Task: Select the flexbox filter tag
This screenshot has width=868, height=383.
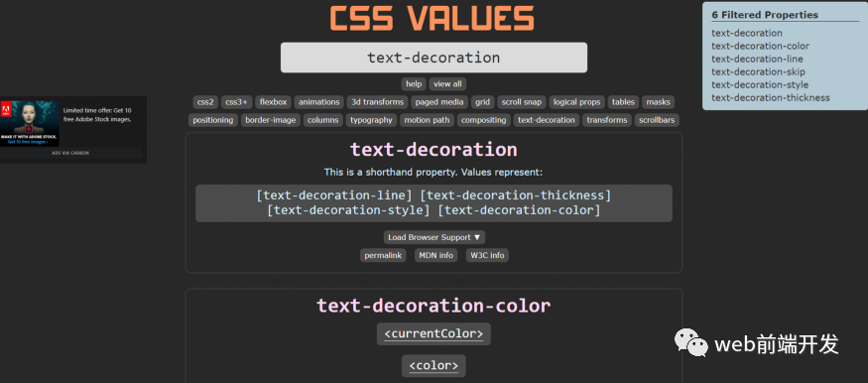Action: tap(274, 102)
